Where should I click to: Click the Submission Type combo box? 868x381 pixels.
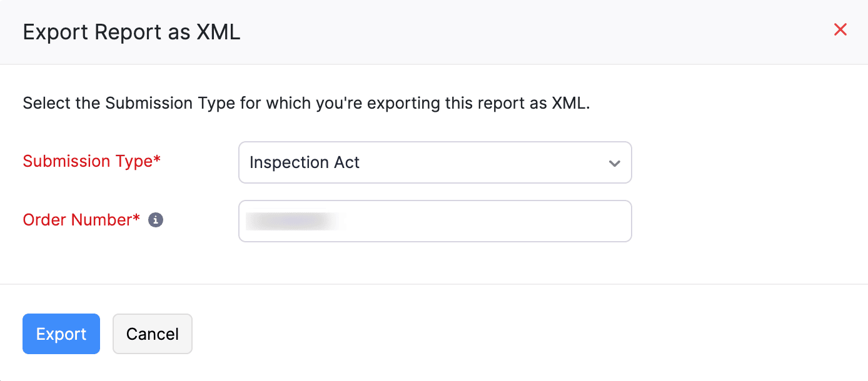[435, 162]
